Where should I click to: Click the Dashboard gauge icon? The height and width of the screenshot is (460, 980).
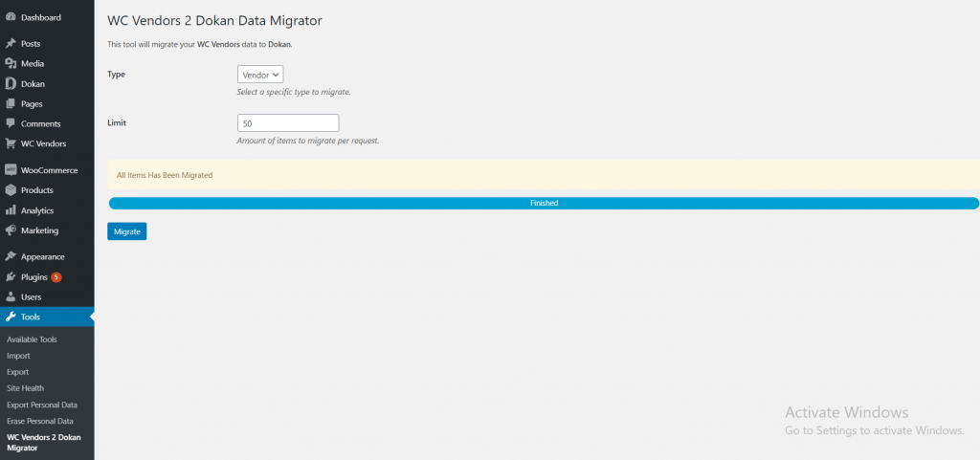[x=10, y=17]
